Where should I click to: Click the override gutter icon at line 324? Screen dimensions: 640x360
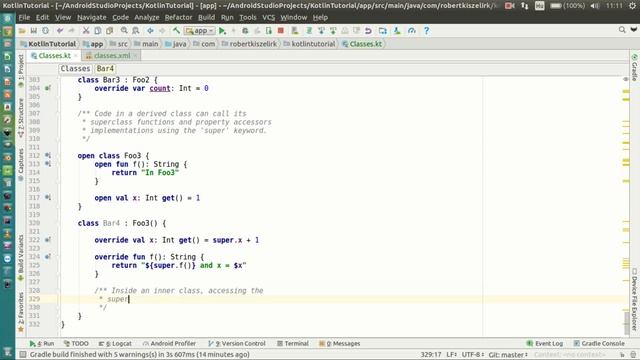pos(48,257)
